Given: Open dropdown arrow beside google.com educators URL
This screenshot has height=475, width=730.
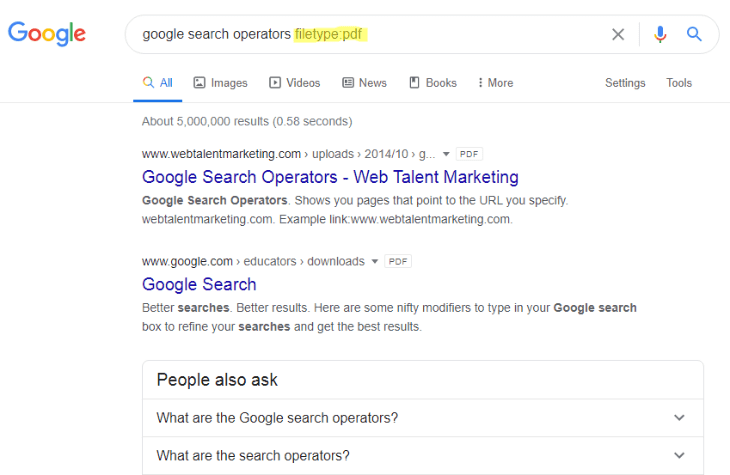Looking at the screenshot, I should pos(375,261).
